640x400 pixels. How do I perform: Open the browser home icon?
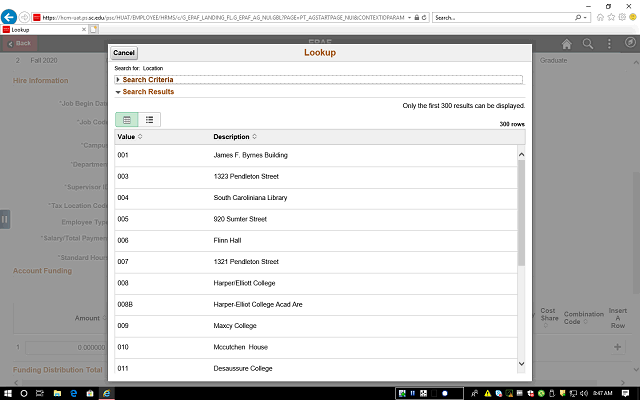click(x=600, y=17)
